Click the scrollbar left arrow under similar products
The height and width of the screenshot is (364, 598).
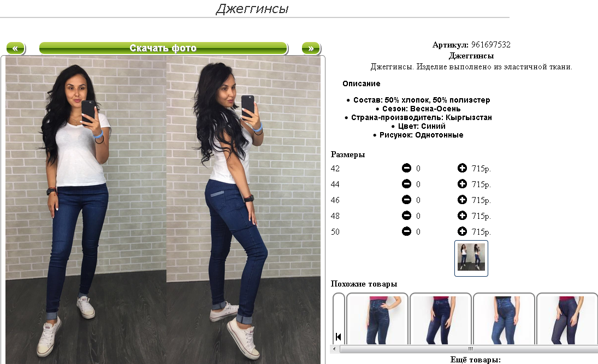(x=334, y=349)
